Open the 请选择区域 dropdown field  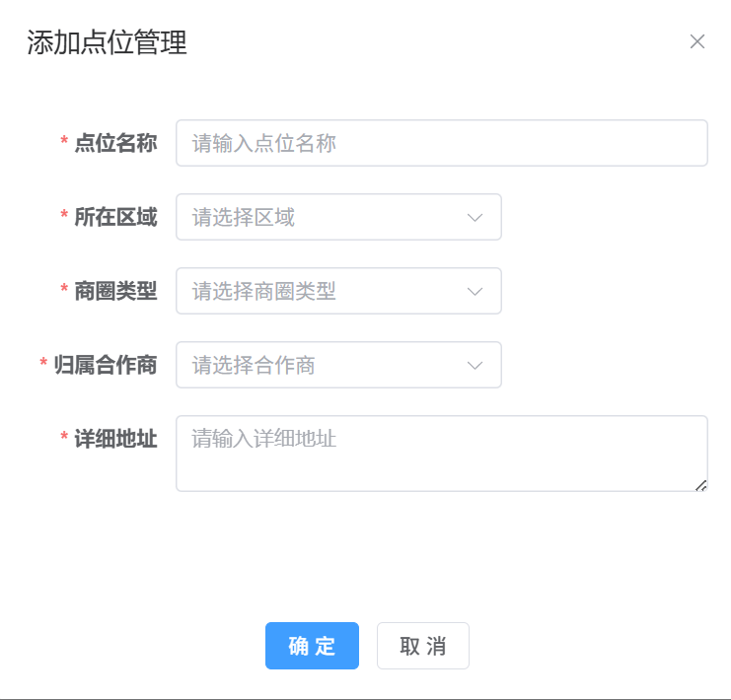[x=326, y=217]
